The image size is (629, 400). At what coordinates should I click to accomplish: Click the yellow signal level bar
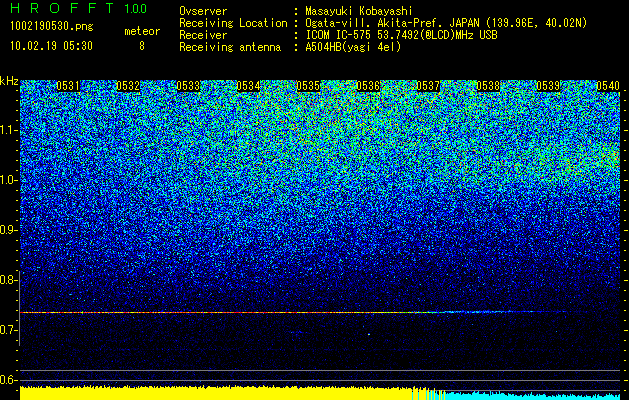(217, 393)
